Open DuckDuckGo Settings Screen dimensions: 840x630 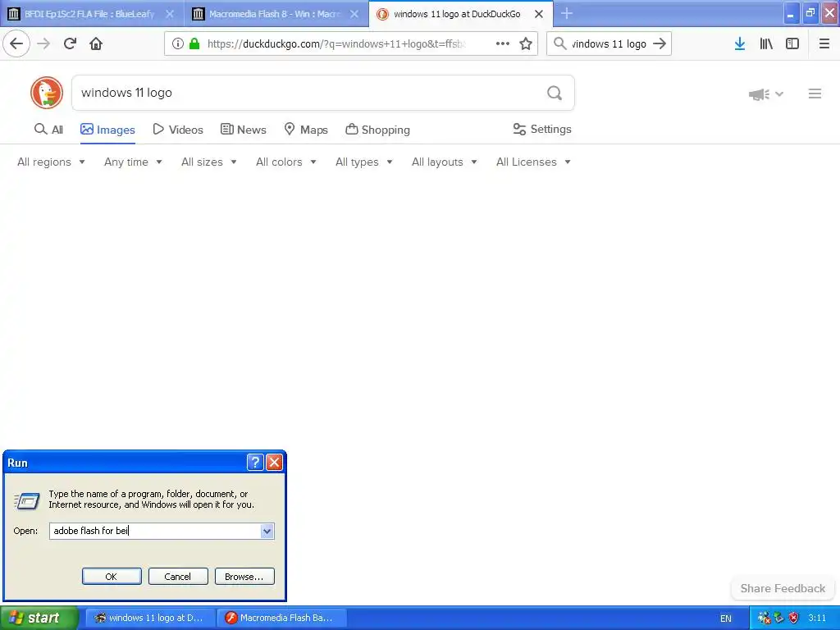[542, 129]
